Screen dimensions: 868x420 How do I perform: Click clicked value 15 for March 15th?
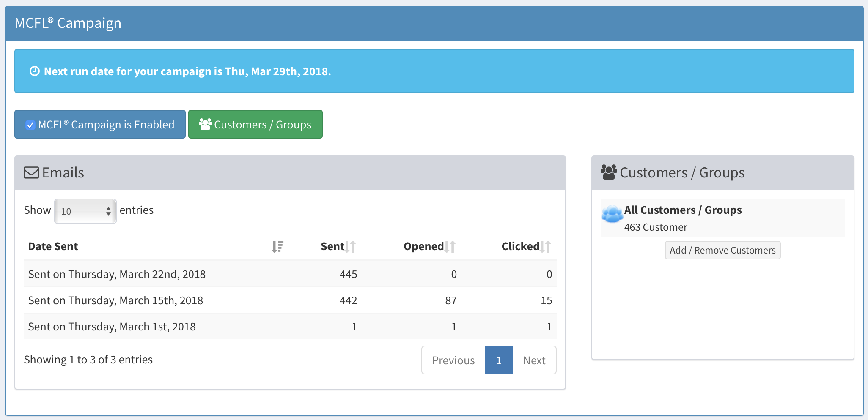click(546, 300)
